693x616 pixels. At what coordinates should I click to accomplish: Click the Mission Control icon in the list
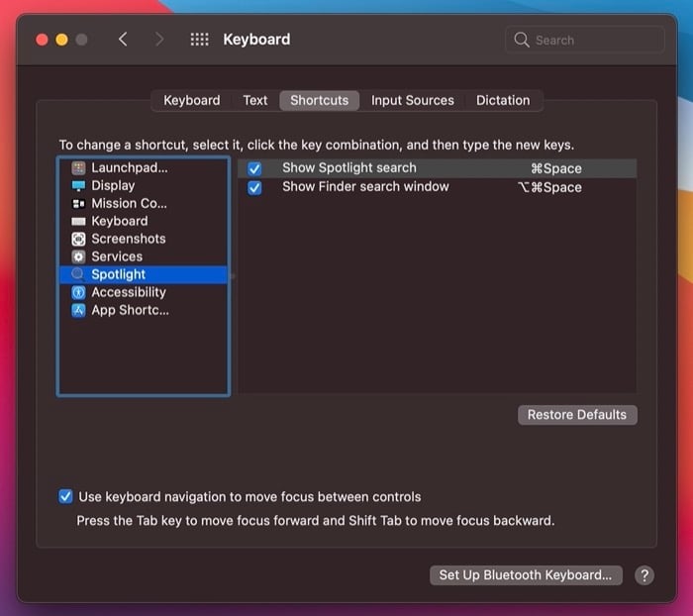click(78, 203)
